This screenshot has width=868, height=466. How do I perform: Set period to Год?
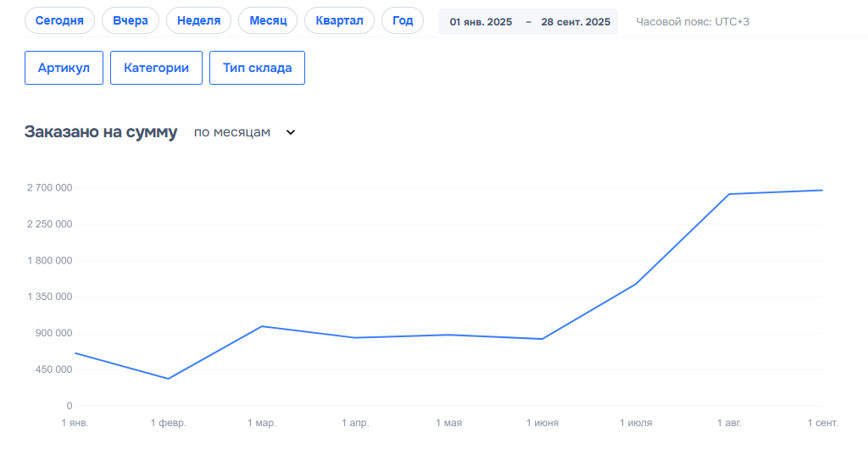coord(403,20)
